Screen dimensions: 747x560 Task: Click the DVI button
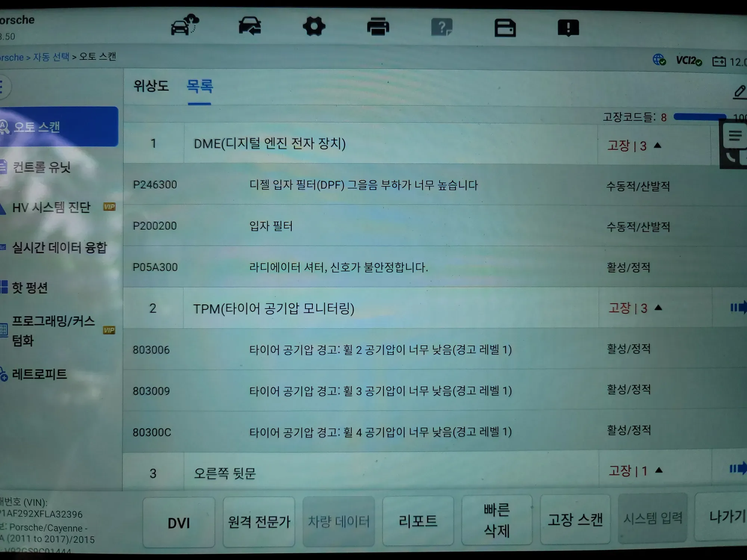(x=179, y=522)
